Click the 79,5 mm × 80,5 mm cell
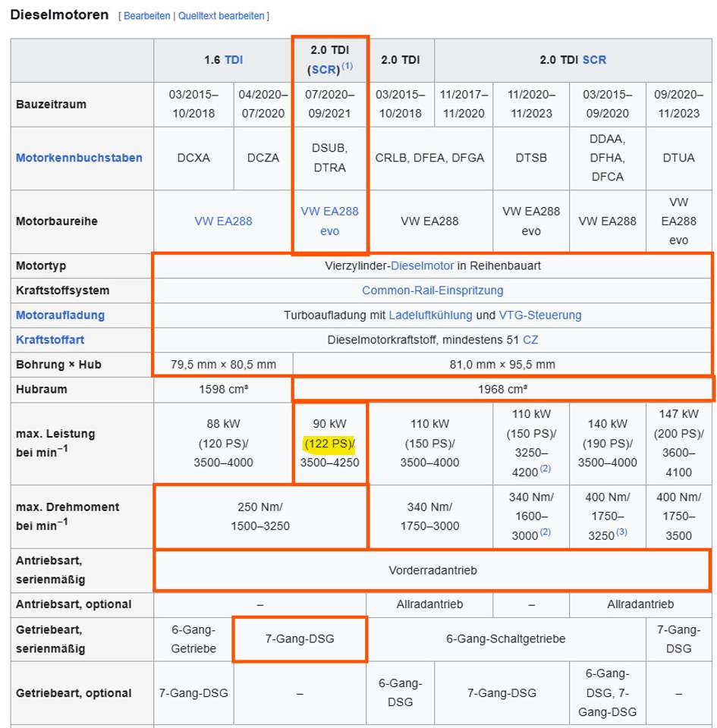Viewport: 717px width, 728px height. [x=223, y=365]
